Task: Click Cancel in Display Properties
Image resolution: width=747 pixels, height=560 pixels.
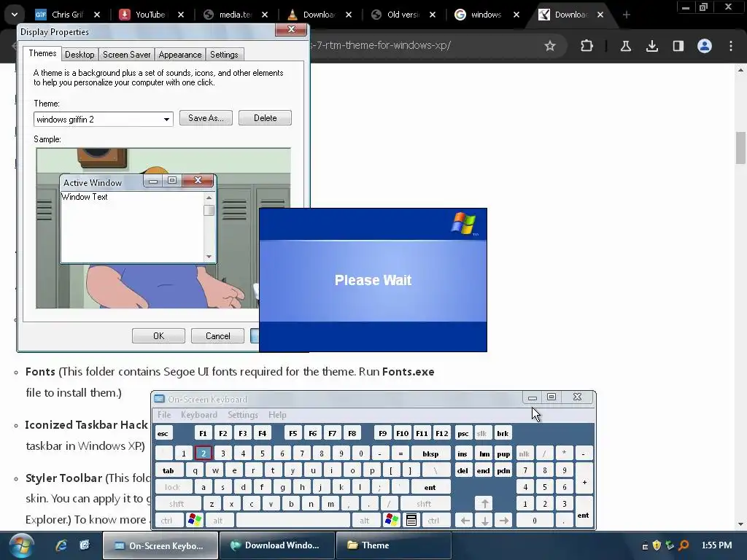Action: pyautogui.click(x=217, y=336)
